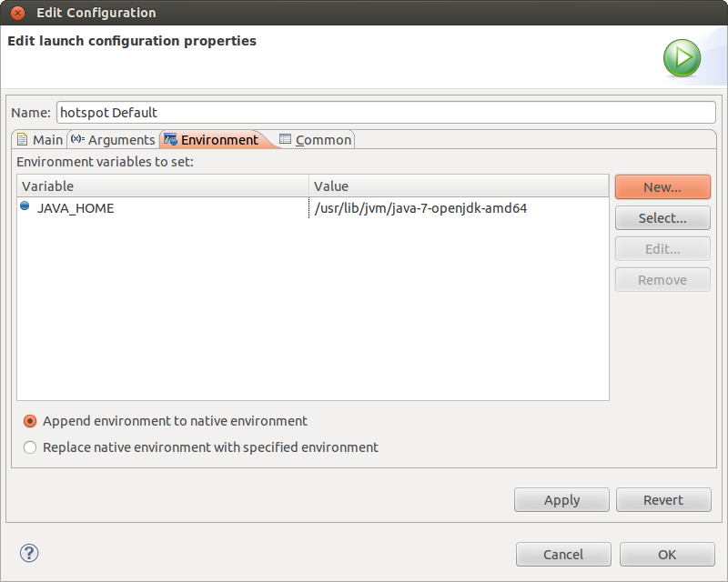728x582 pixels.
Task: Close the Edit Configuration dialog window
Action: (x=17, y=13)
